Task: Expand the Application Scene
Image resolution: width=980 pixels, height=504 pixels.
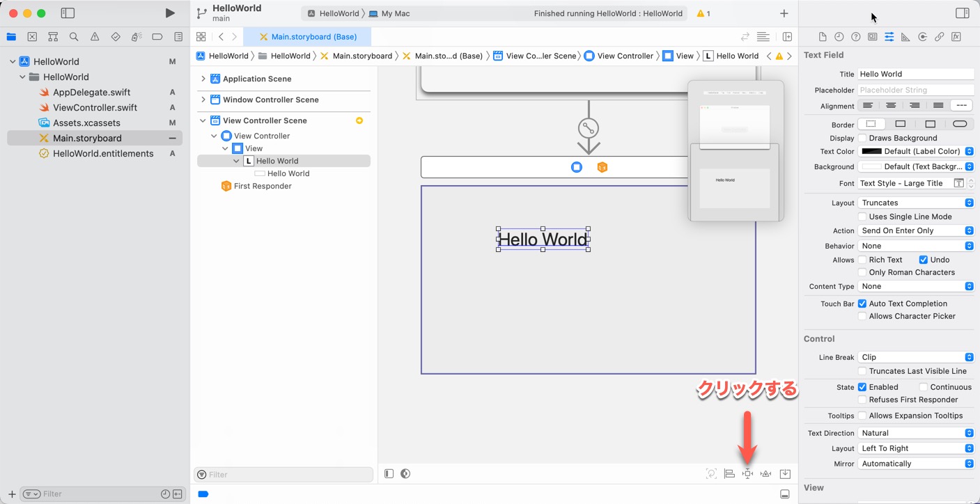Action: pyautogui.click(x=203, y=79)
